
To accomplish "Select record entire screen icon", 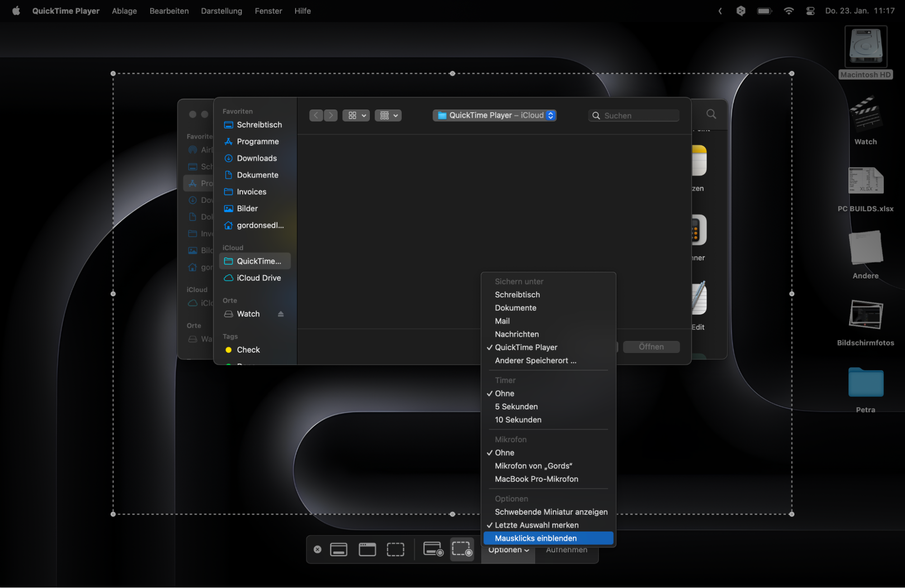I will click(433, 550).
